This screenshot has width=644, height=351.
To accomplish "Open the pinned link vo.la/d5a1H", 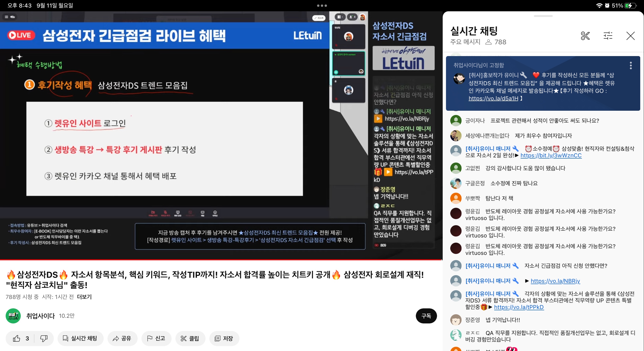I will (493, 98).
